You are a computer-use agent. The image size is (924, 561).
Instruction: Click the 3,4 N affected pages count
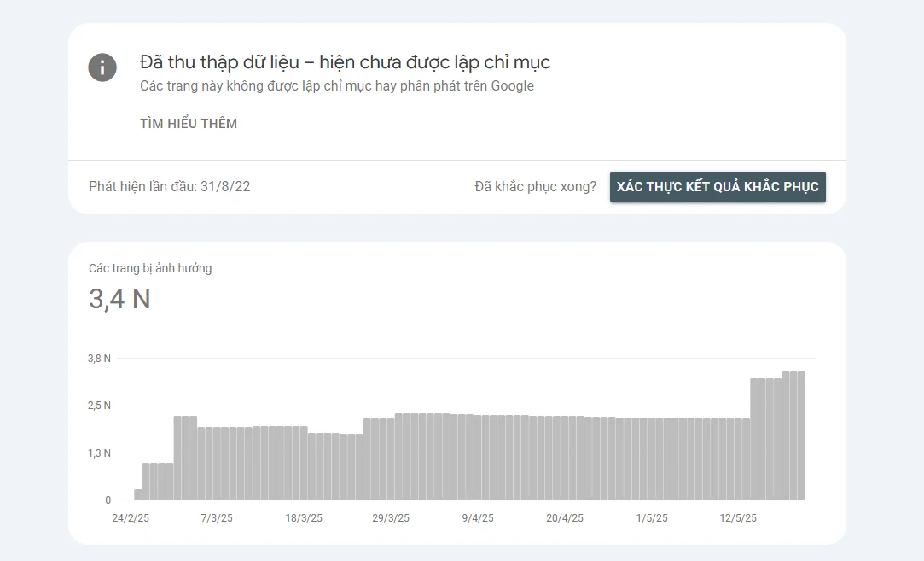pos(119,299)
